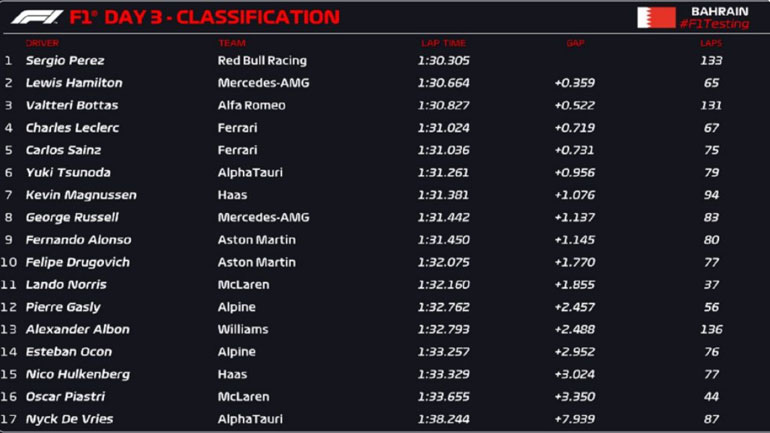Click the Red Bull Racing team name

pyautogui.click(x=262, y=60)
